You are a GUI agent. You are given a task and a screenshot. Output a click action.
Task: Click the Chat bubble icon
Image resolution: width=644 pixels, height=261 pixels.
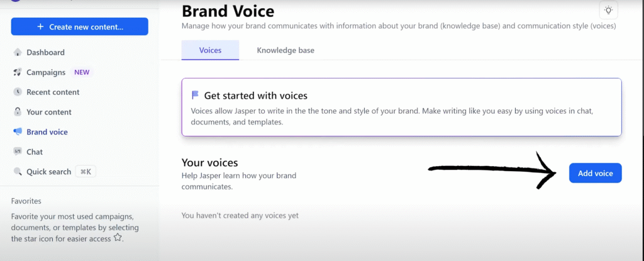click(x=17, y=152)
